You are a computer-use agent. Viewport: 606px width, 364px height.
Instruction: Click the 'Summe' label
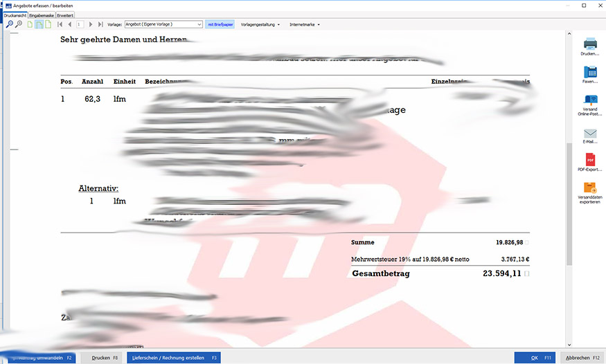362,242
